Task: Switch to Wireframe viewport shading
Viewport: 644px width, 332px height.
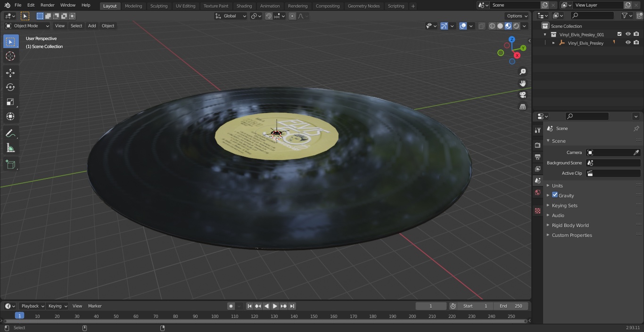Action: 492,26
